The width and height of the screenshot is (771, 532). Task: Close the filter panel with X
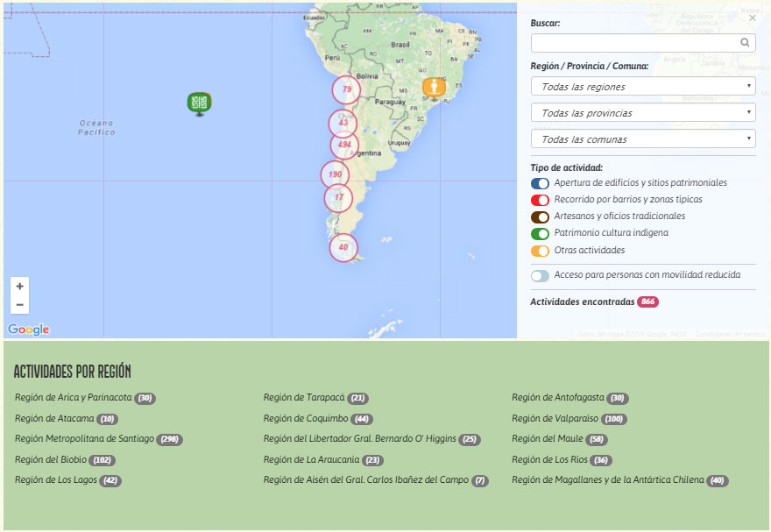pos(752,18)
